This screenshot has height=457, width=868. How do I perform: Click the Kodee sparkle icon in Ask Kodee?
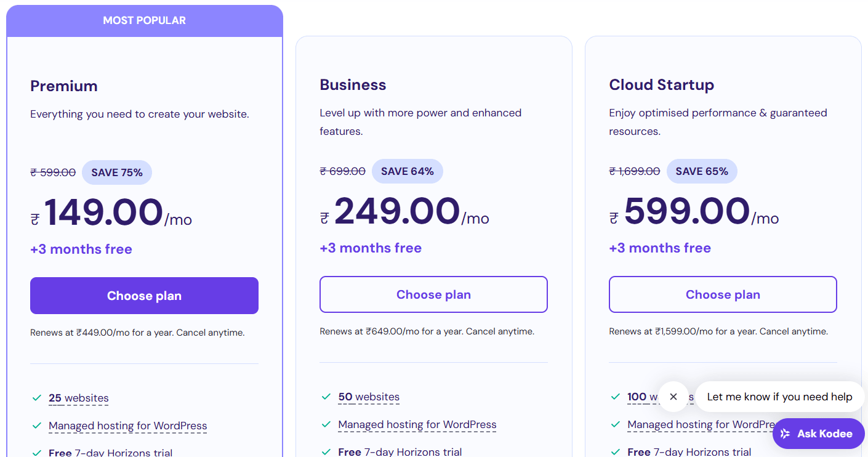(785, 434)
